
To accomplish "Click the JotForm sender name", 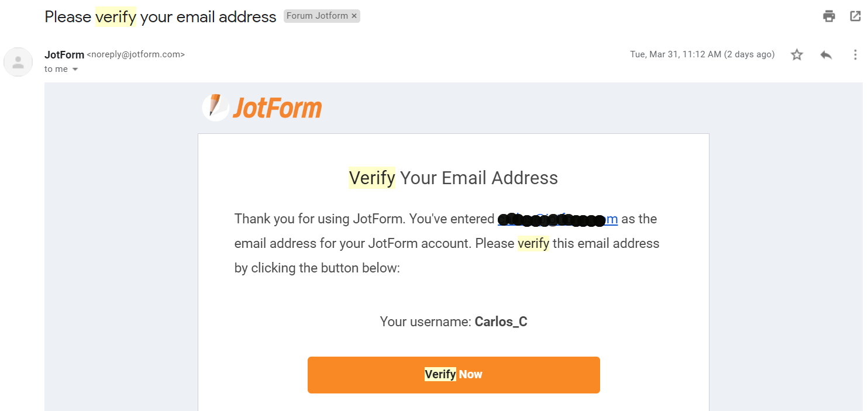I will pos(64,54).
